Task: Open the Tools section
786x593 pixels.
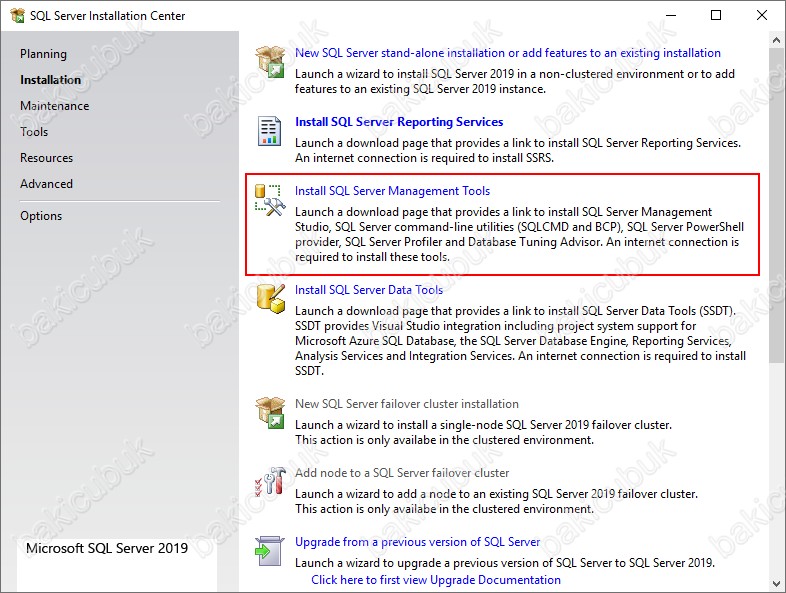Action: pos(34,132)
